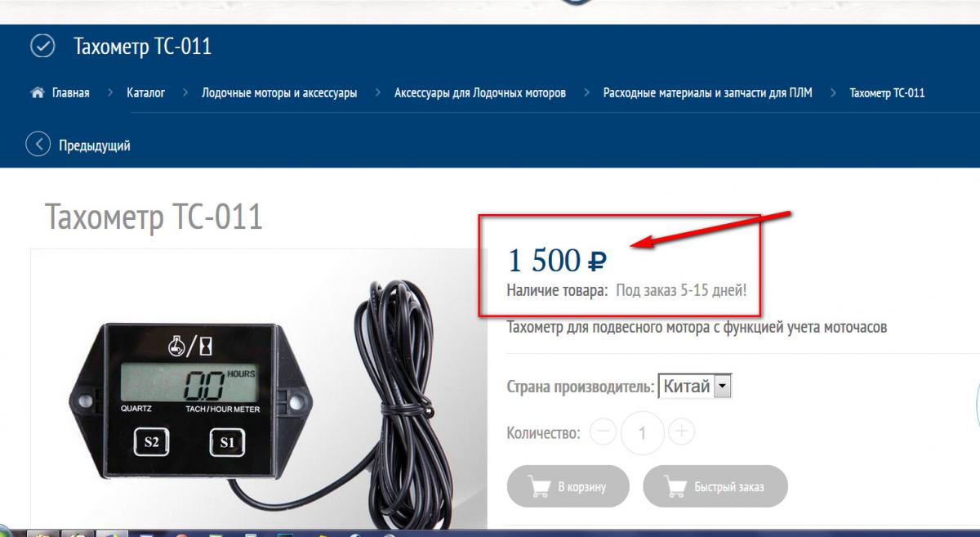
Task: Click the back arrow circle icon
Action: point(38,145)
